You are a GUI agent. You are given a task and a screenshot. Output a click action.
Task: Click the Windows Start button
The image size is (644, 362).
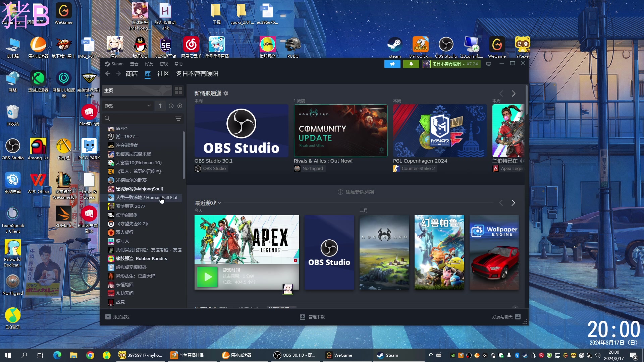tap(8, 355)
